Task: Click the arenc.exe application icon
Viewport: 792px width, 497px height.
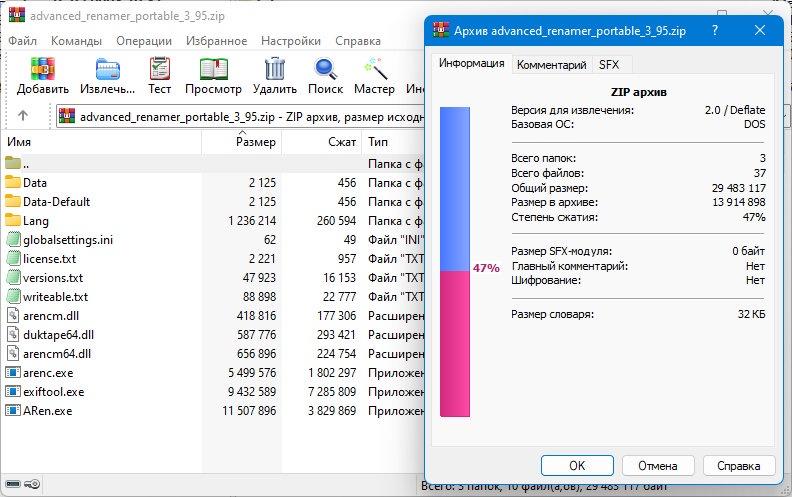Action: [x=13, y=373]
